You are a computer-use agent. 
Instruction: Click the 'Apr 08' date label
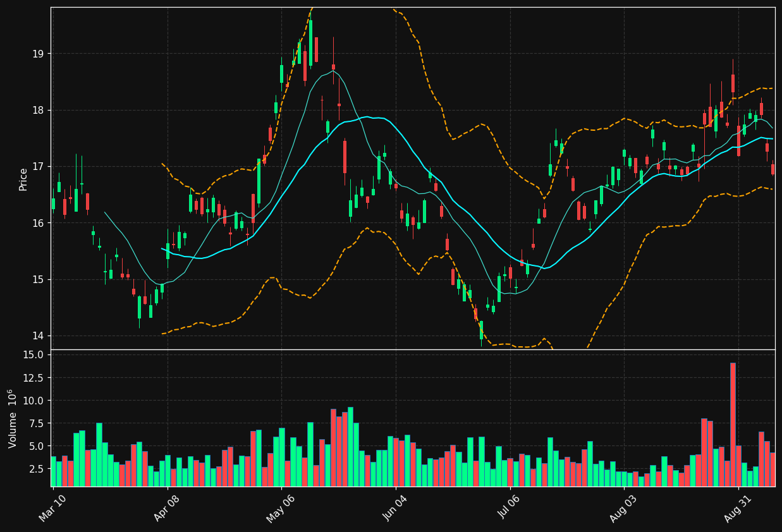(168, 508)
